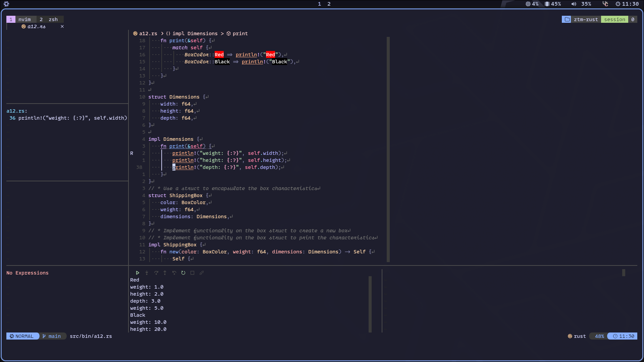
Task: Switch to workspace 2 in top bar
Action: 329,4
